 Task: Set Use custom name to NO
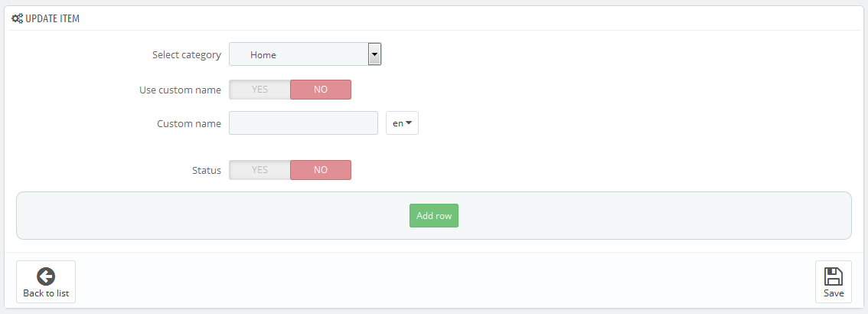(321, 90)
